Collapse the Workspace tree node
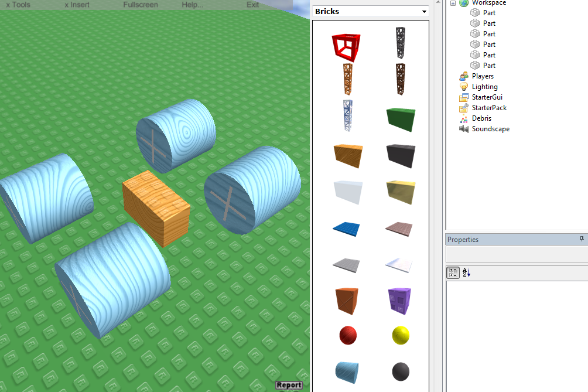 point(453,4)
